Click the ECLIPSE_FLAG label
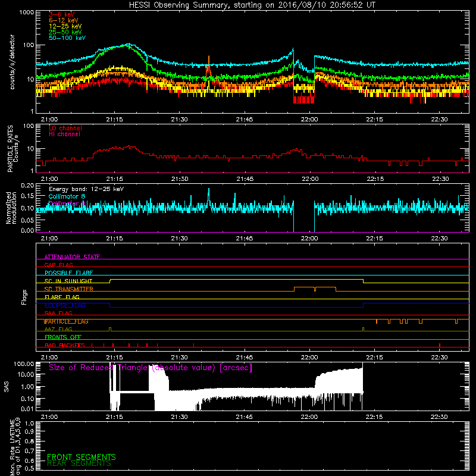Viewport: 476px width, 476px height. click(x=65, y=305)
